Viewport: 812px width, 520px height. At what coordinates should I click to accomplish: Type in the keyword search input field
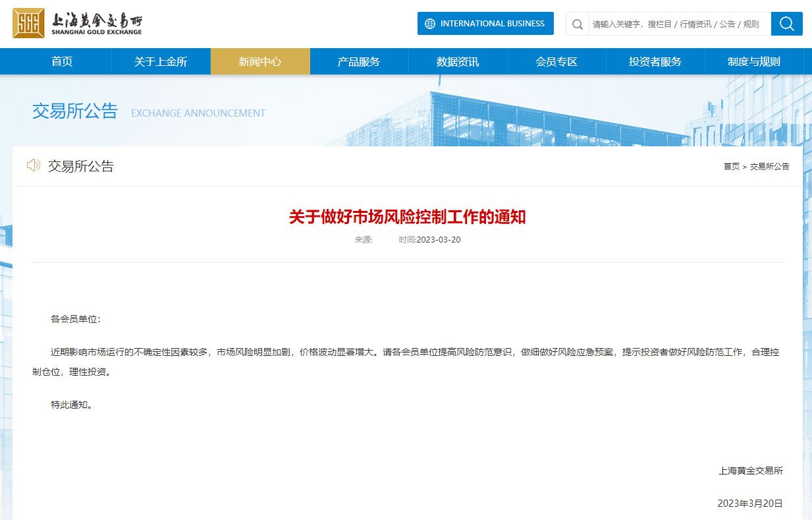678,24
